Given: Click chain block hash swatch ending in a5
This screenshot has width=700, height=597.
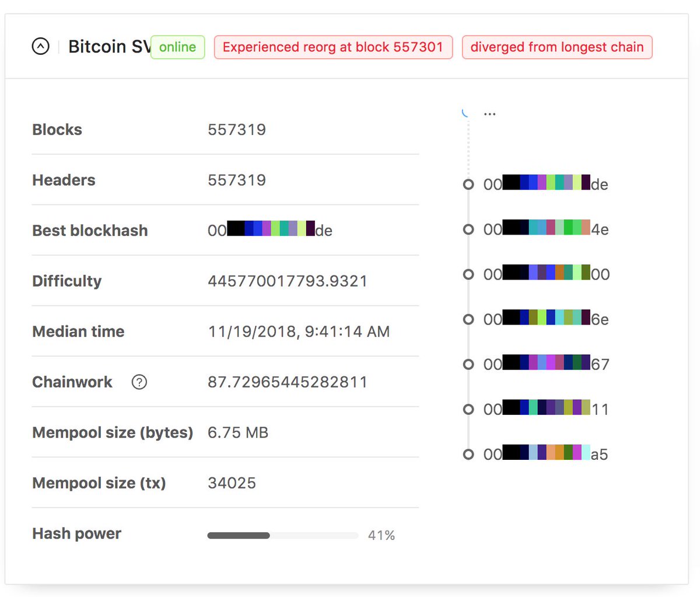Looking at the screenshot, I should pyautogui.click(x=546, y=453).
